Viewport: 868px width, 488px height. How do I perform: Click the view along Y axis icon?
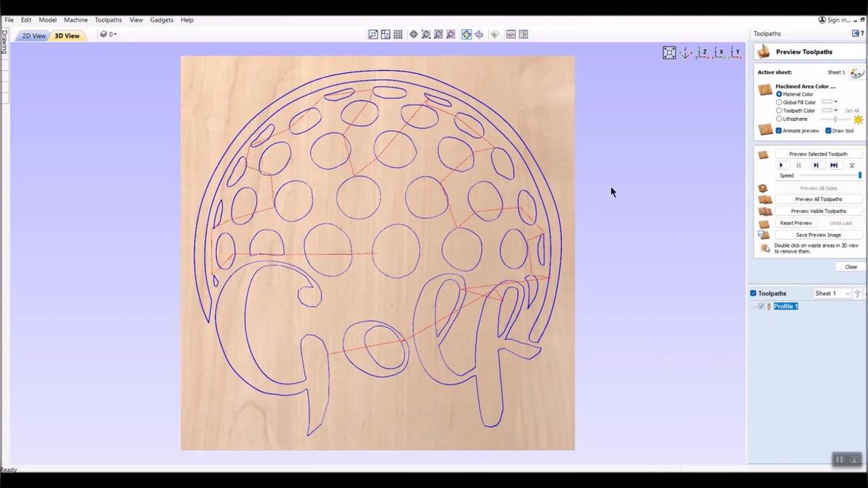(x=735, y=53)
